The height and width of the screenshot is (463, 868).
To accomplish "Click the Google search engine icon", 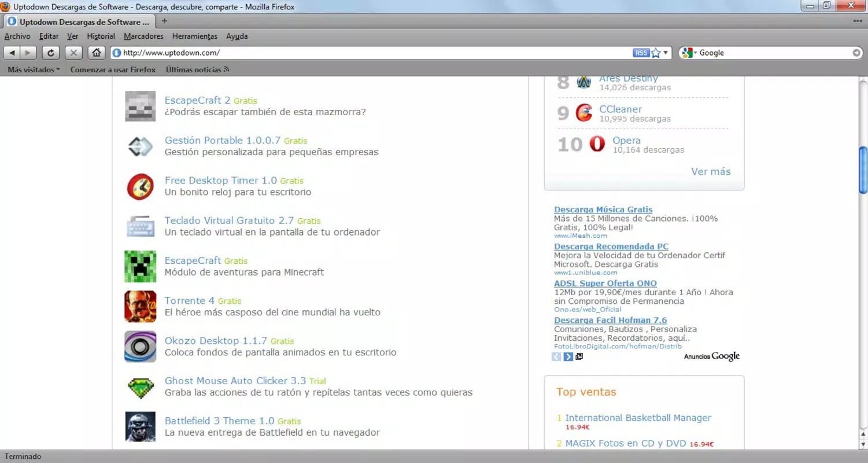I will click(x=686, y=53).
